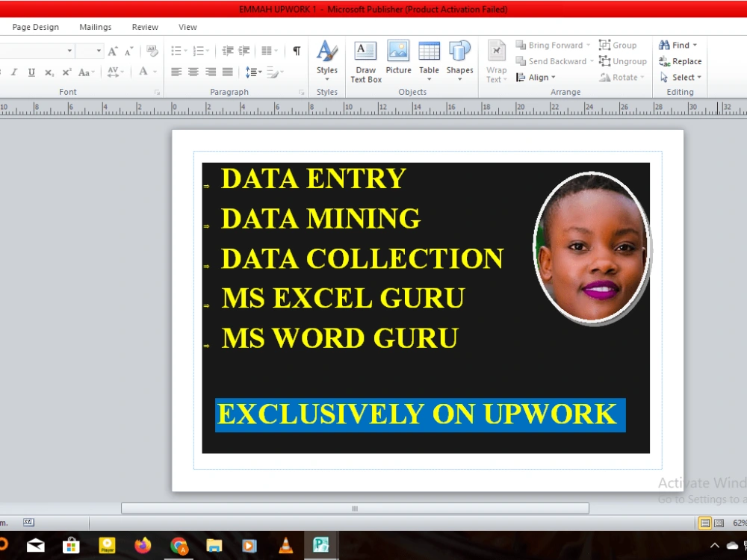Click the object position status bar icon
Screen dimensions: 747x560
[x=28, y=523]
